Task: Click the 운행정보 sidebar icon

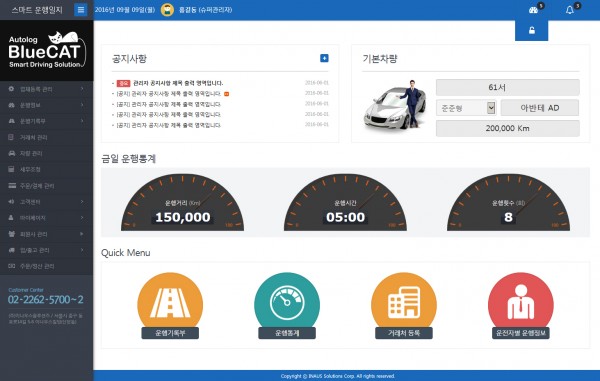Action: click(11, 105)
